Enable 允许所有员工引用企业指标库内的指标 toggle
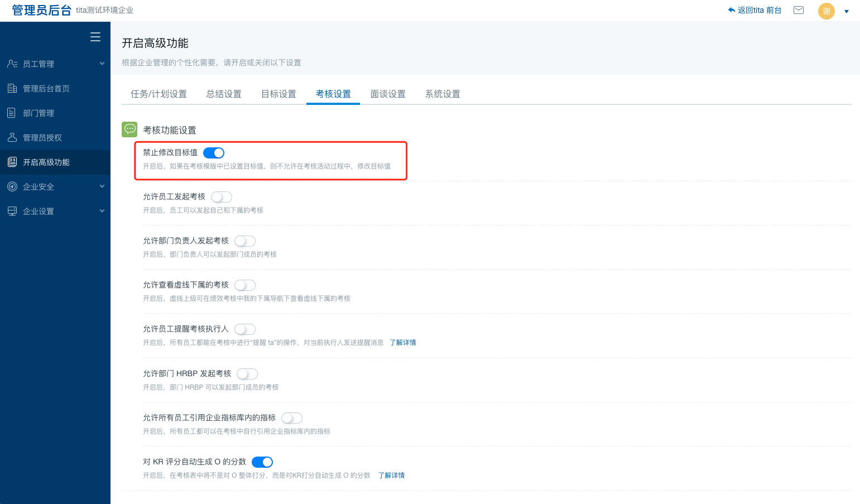 292,418
